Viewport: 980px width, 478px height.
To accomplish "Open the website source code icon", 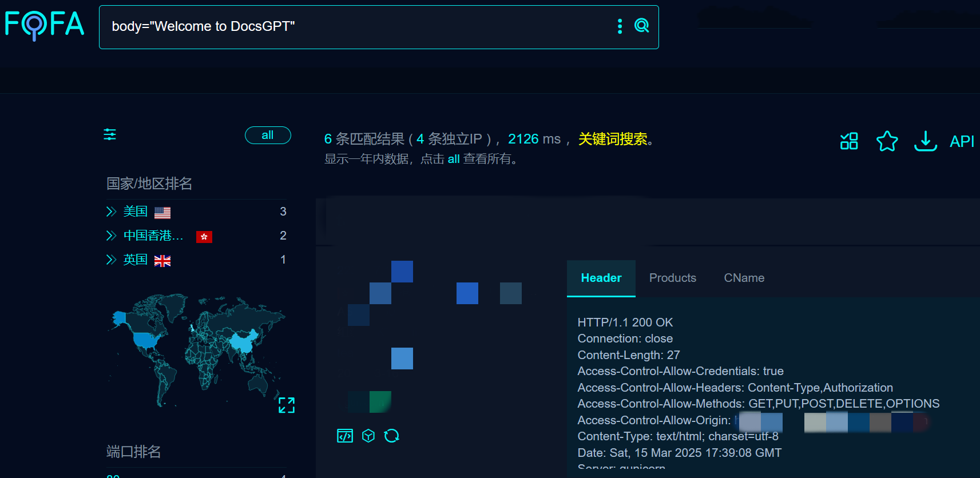I will pos(345,436).
